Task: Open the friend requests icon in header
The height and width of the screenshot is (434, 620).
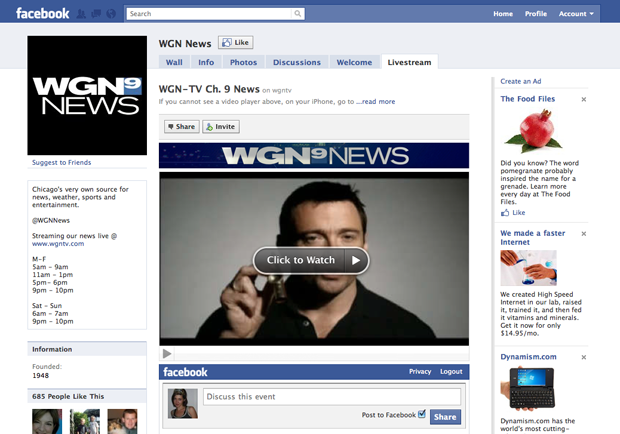Action: click(x=81, y=14)
